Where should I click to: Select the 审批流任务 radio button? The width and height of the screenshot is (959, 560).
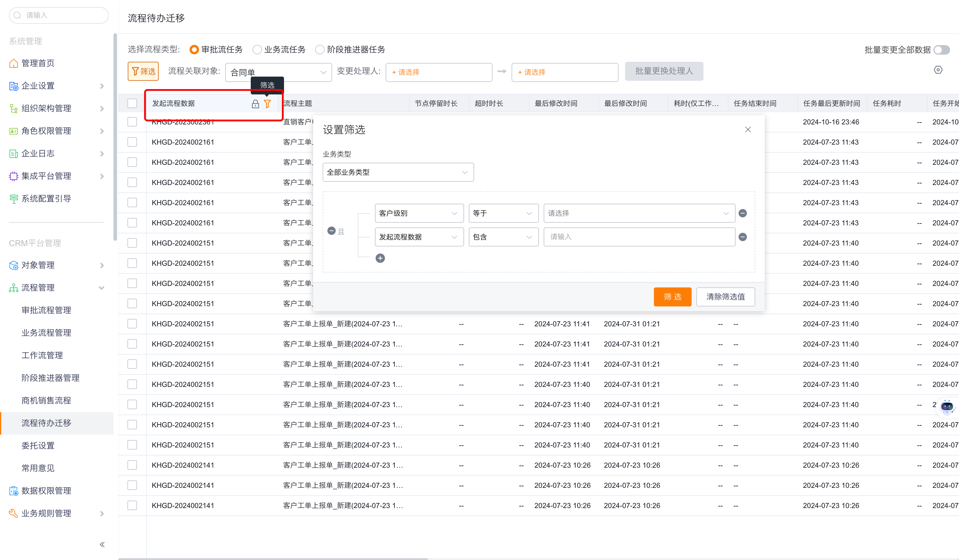pos(194,50)
